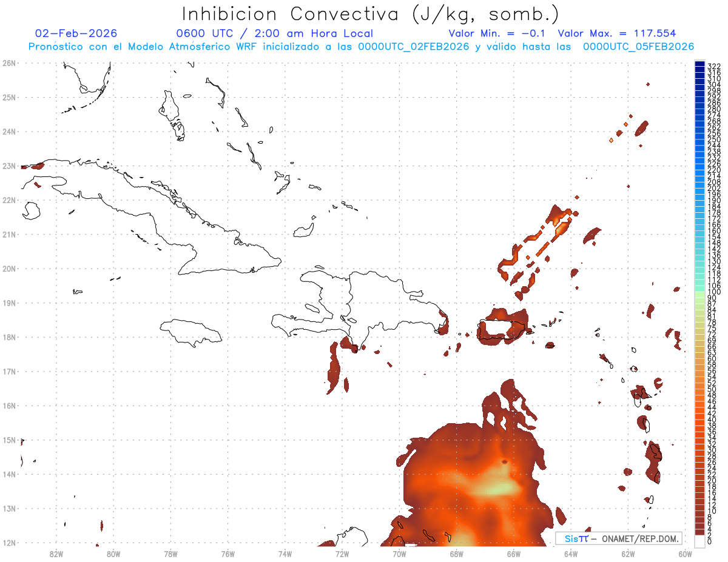Click the '100' value on the color scale
The height and width of the screenshot is (562, 728).
pyautogui.click(x=714, y=292)
